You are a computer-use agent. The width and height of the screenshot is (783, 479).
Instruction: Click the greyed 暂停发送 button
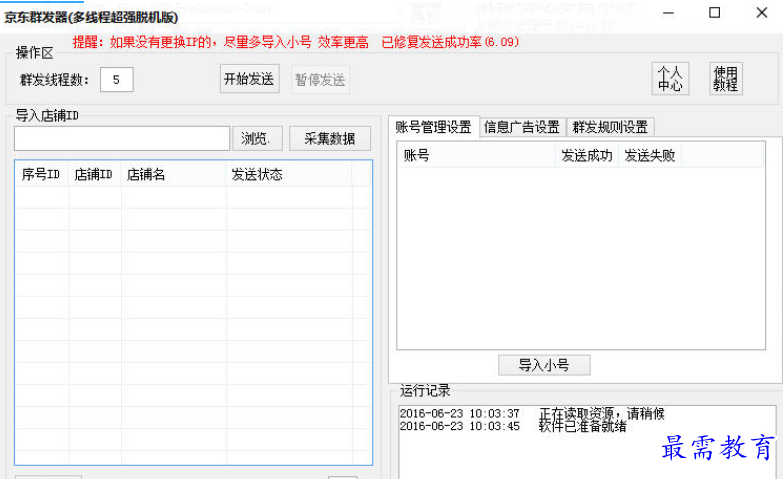(x=320, y=79)
